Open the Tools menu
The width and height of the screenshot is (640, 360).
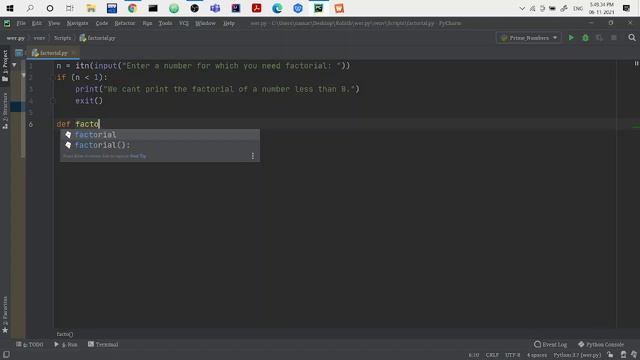(x=165, y=23)
